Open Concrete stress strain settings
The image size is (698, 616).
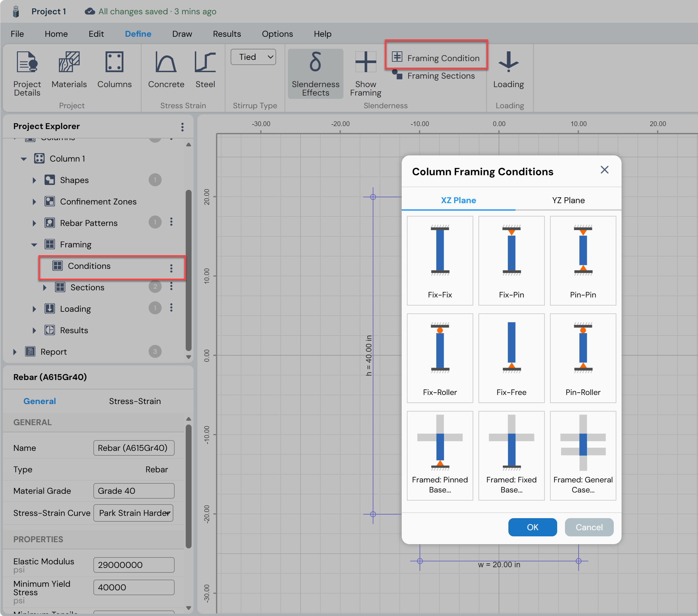(166, 69)
